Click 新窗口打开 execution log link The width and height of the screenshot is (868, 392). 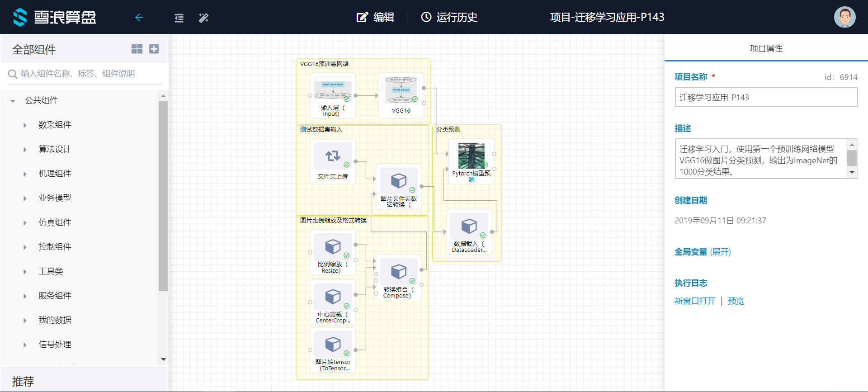tap(695, 301)
